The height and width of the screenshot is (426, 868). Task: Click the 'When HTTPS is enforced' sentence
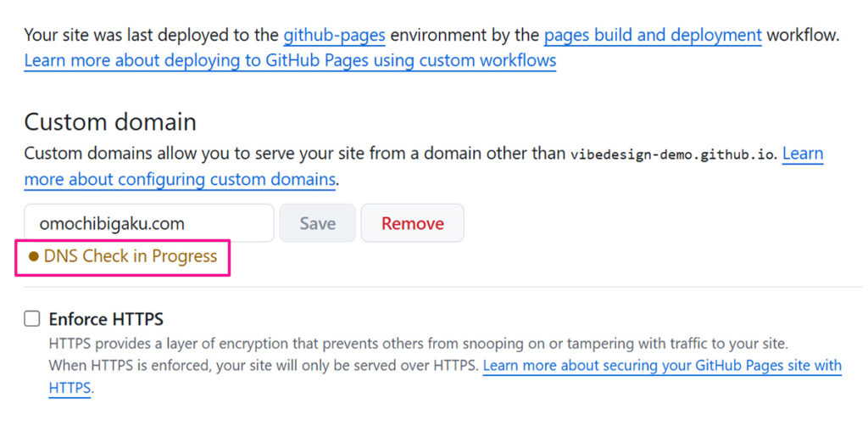click(264, 367)
